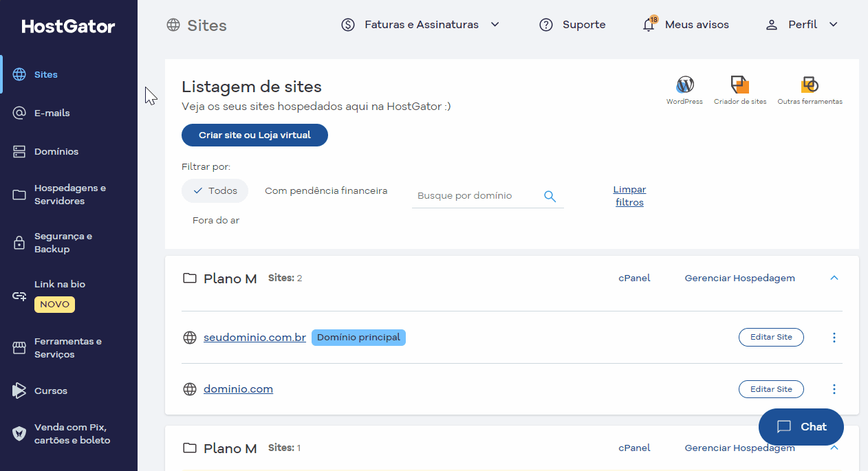This screenshot has width=868, height=471.
Task: Open the E-mails sidebar menu item
Action: (x=69, y=113)
